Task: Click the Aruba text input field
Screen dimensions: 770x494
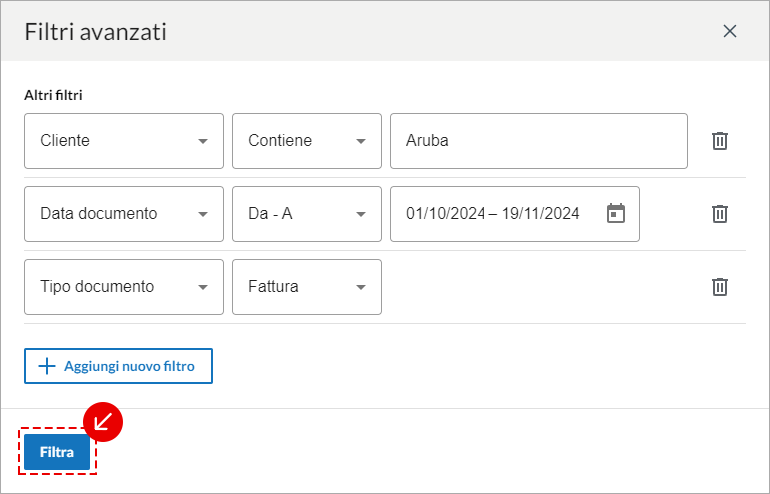Action: 539,141
